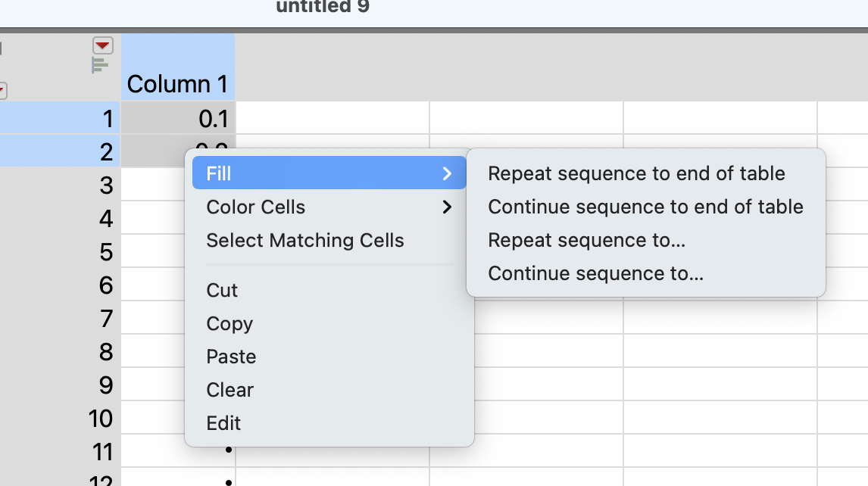Click the cell containing 0.1

[177, 119]
